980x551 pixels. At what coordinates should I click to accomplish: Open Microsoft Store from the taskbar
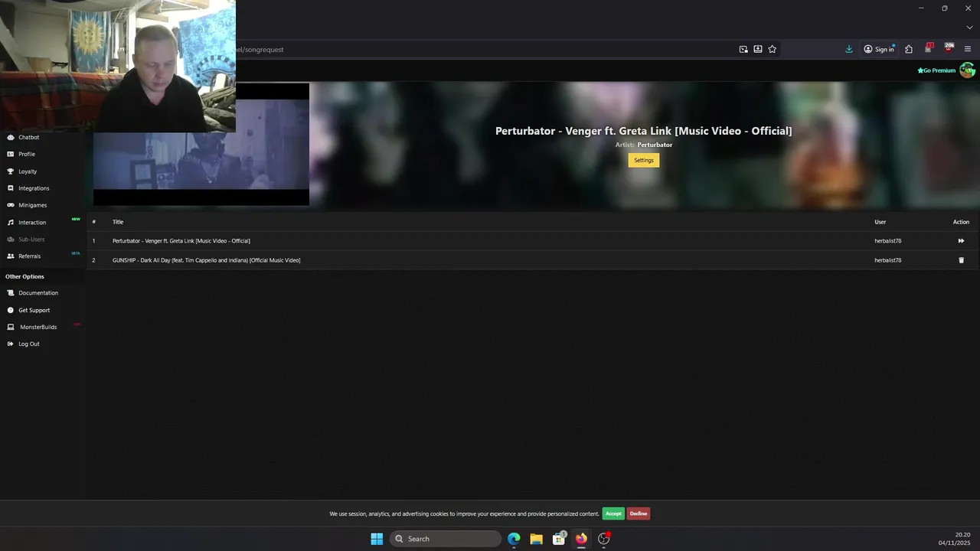(559, 539)
